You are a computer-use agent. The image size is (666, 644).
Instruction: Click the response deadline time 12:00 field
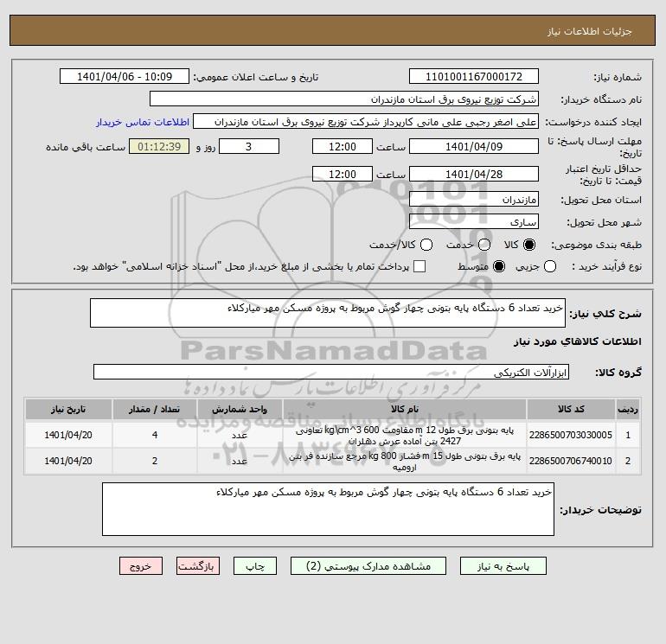[x=343, y=146]
